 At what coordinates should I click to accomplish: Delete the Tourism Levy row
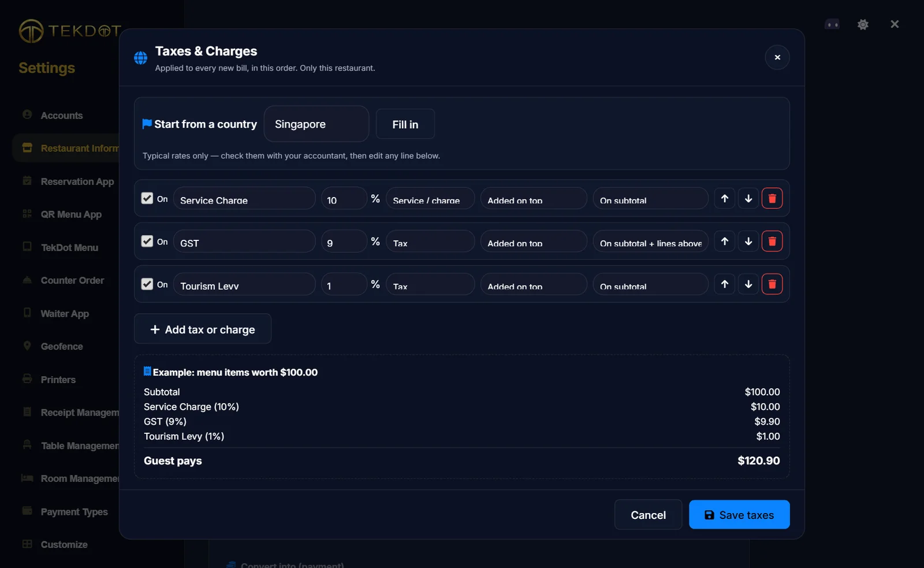[x=772, y=284]
